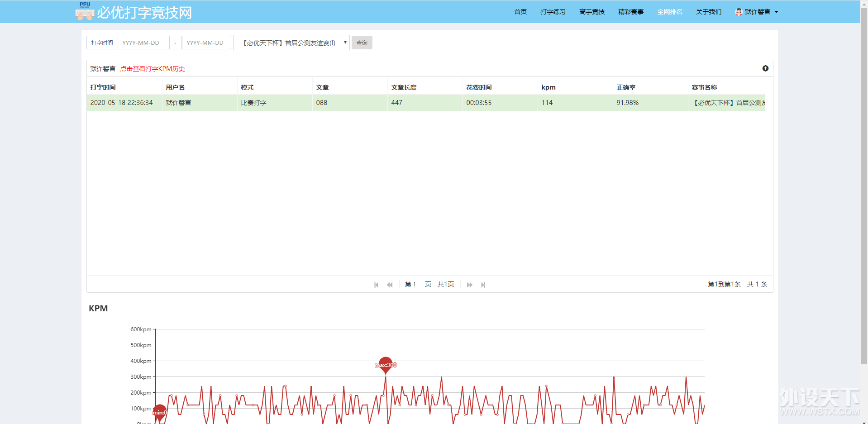
Task: Click the 088 article cell
Action: pyautogui.click(x=350, y=103)
